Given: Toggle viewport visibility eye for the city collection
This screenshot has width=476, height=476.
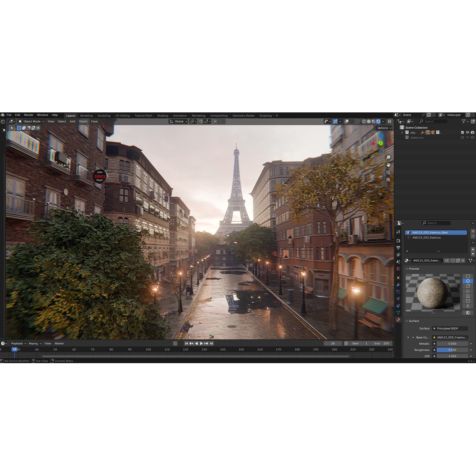Looking at the screenshot, I should [x=467, y=132].
